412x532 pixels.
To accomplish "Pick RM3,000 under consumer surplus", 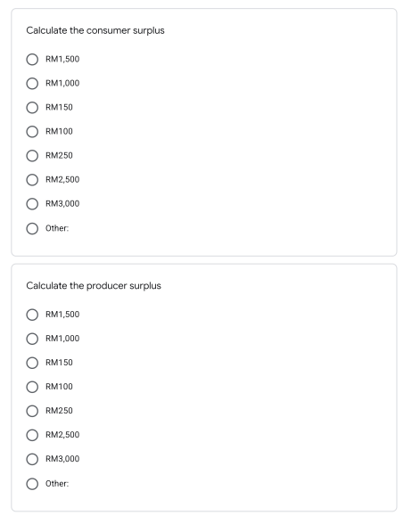I will (32, 204).
